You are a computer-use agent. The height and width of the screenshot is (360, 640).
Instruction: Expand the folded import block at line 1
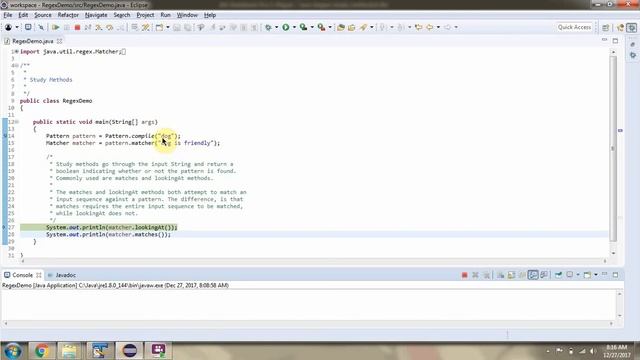click(17, 51)
